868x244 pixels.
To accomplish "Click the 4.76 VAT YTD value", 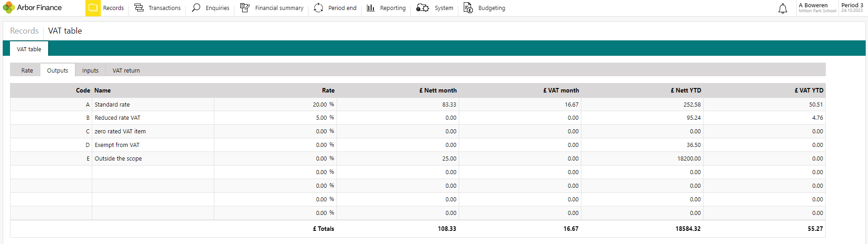I will pos(818,117).
